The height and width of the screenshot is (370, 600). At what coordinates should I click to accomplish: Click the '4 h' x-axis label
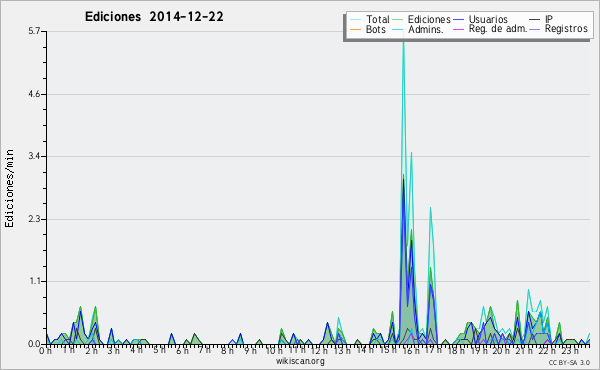tap(136, 350)
